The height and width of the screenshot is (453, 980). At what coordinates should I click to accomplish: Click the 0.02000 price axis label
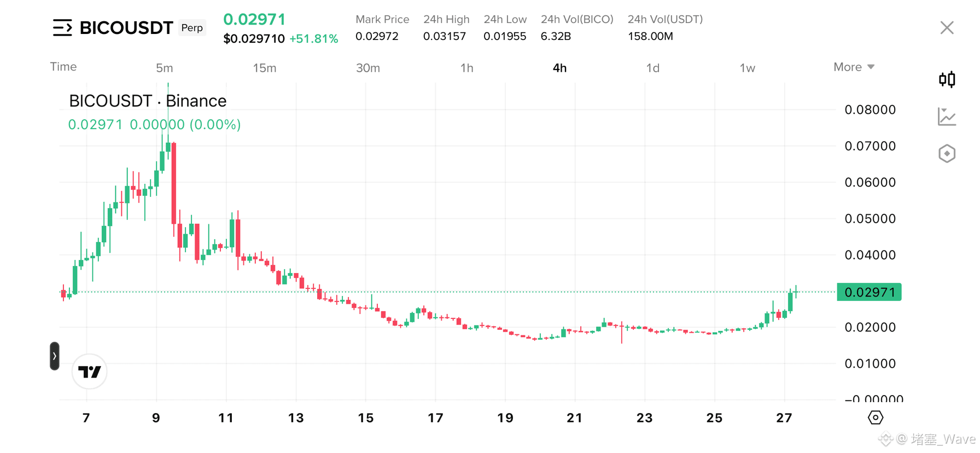tap(870, 327)
